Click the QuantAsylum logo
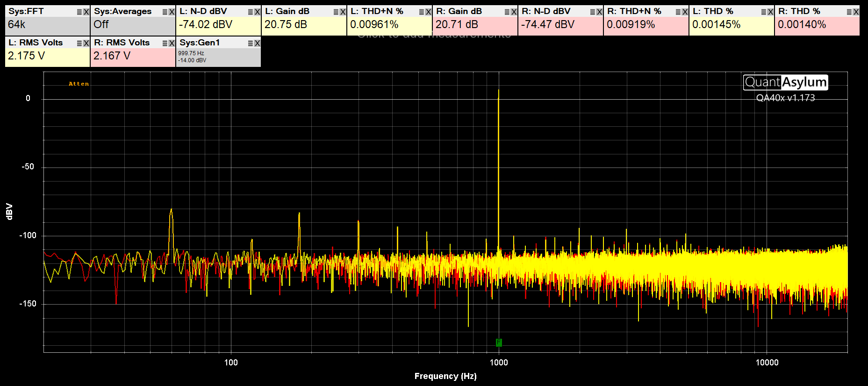Viewport: 868px width, 386px height. [785, 82]
